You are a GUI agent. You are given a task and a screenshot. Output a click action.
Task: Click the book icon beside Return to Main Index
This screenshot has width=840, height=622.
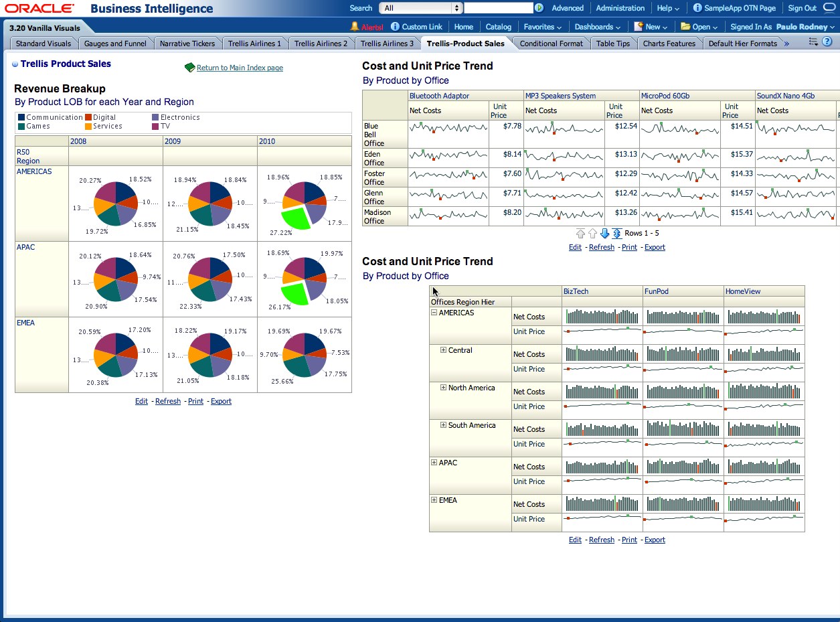click(x=189, y=68)
